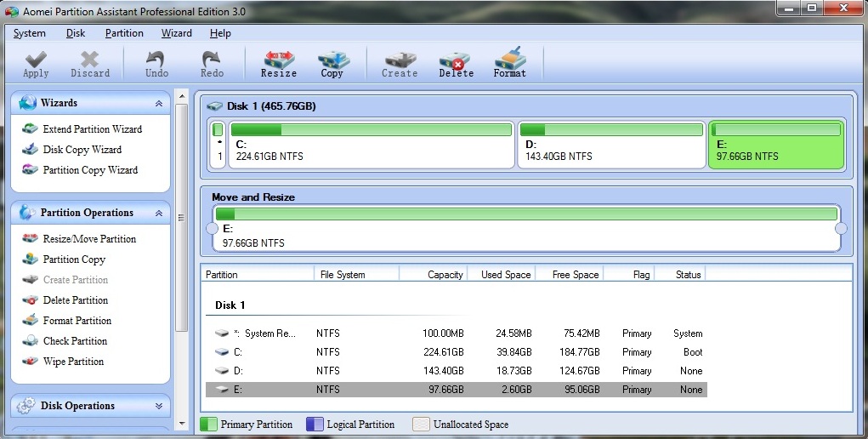This screenshot has width=868, height=439.
Task: Click the sidebar scrollbar down arrow
Action: coord(182,424)
